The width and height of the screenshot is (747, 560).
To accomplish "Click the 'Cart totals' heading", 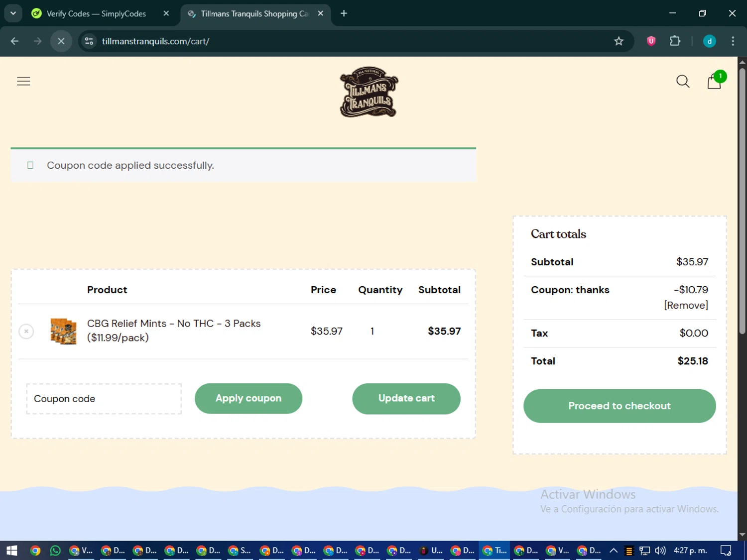I will (558, 234).
